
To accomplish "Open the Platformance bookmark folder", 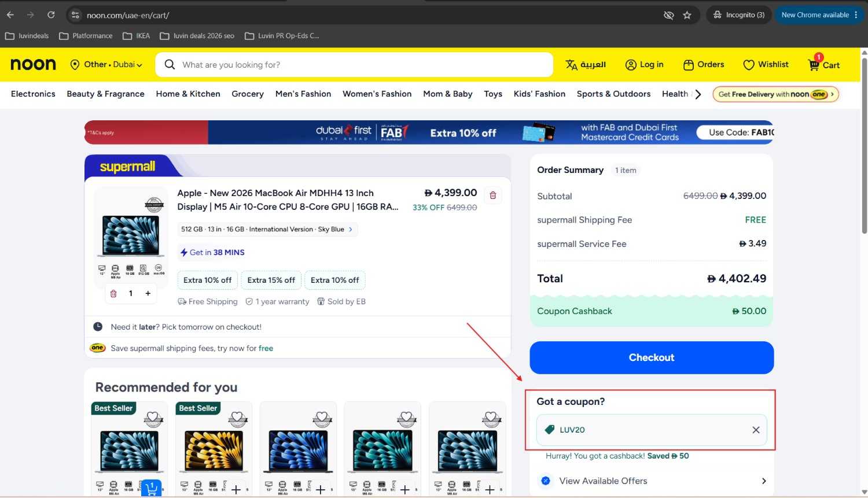I will pyautogui.click(x=86, y=36).
